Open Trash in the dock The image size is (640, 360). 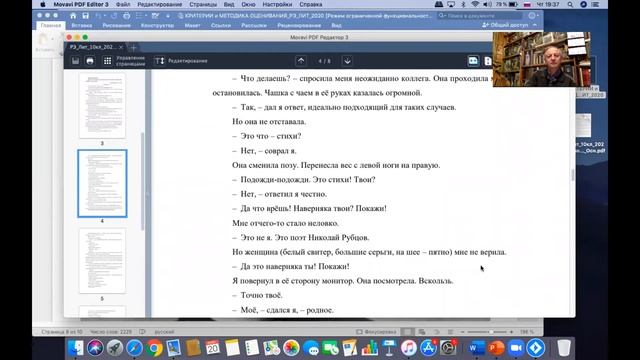564,348
